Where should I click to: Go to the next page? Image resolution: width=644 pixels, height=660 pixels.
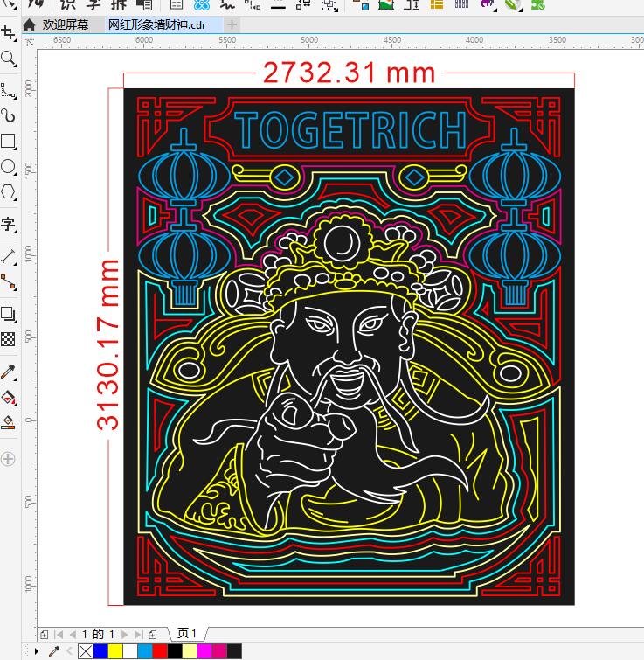coord(124,635)
